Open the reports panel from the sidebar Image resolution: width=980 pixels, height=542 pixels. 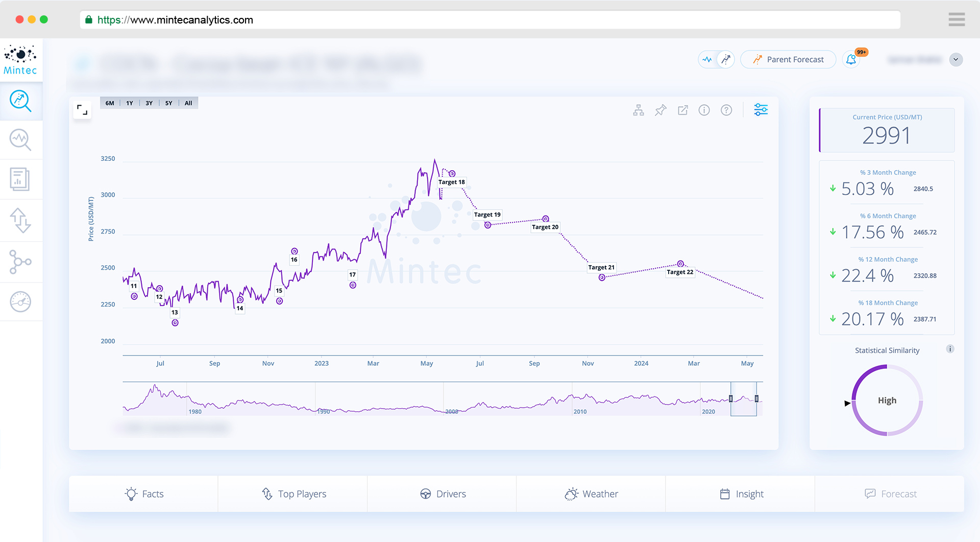click(x=21, y=179)
